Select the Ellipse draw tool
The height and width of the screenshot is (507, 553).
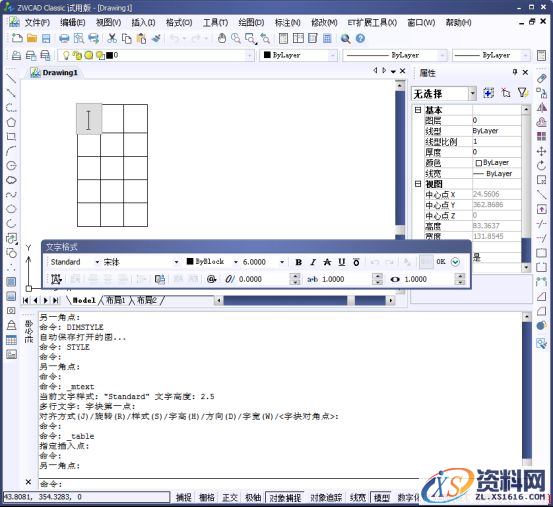pos(11,209)
